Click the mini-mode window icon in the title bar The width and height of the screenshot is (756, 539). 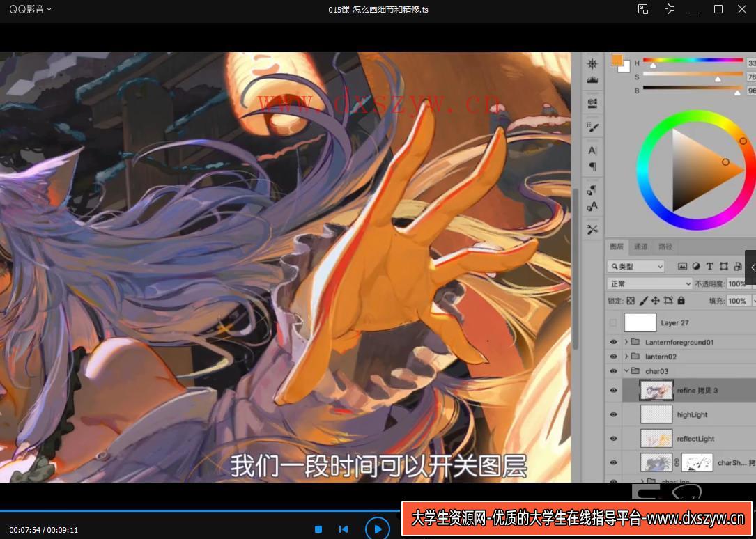pyautogui.click(x=643, y=9)
